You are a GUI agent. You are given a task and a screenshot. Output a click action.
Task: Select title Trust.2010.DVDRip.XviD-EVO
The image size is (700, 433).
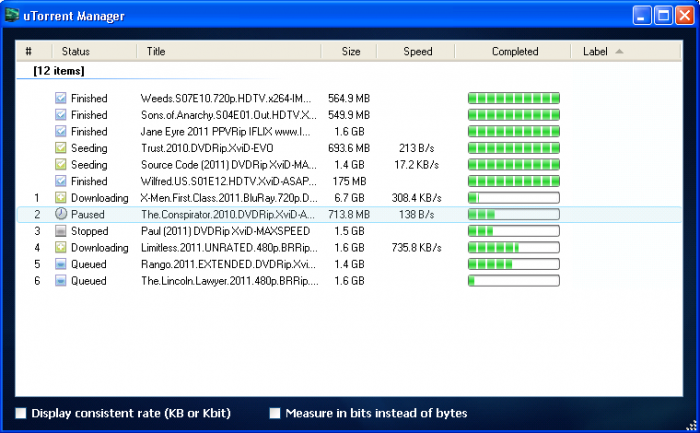click(x=207, y=148)
